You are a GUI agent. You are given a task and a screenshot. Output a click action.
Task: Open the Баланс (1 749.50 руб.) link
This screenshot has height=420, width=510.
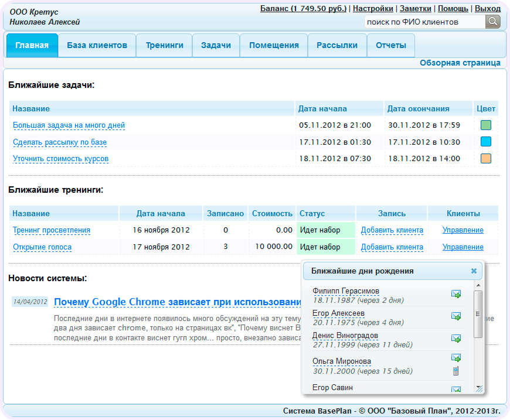(x=304, y=8)
